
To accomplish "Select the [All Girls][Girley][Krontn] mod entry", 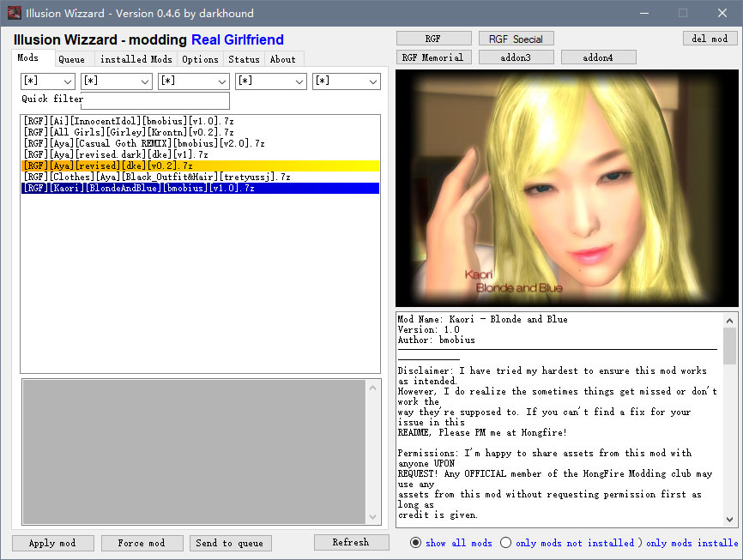I will 200,132.
